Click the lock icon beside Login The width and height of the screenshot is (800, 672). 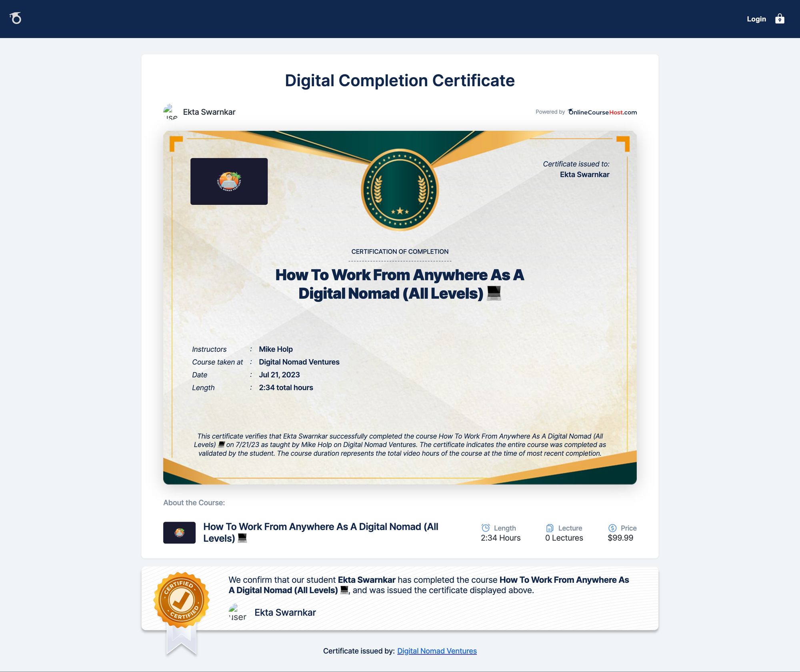coord(780,19)
